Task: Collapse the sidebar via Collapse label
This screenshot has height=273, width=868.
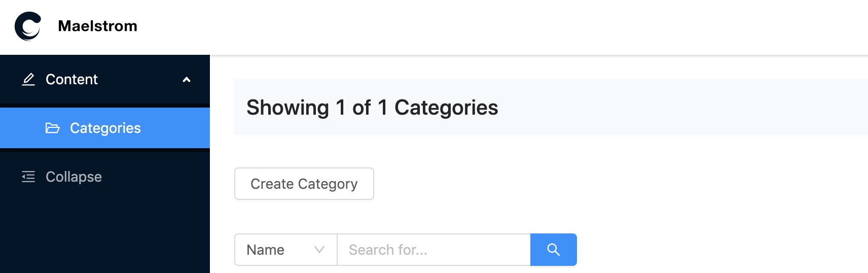Action: point(74,177)
